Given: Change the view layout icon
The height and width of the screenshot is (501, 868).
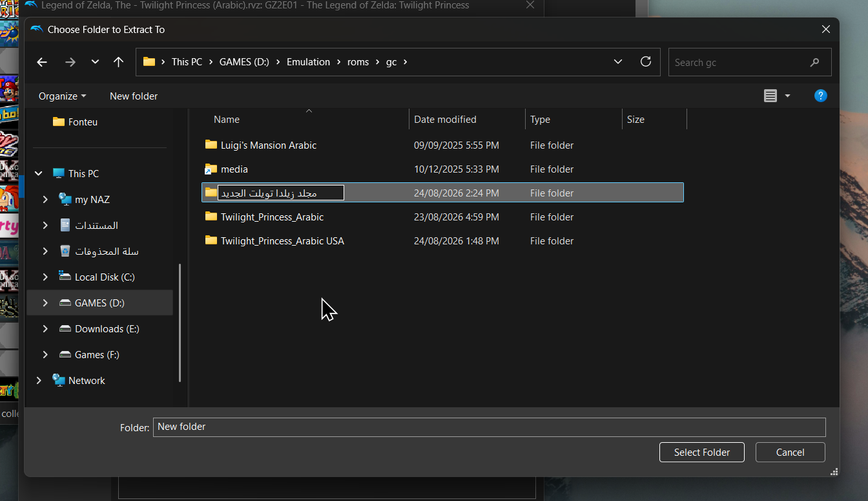Looking at the screenshot, I should 770,96.
